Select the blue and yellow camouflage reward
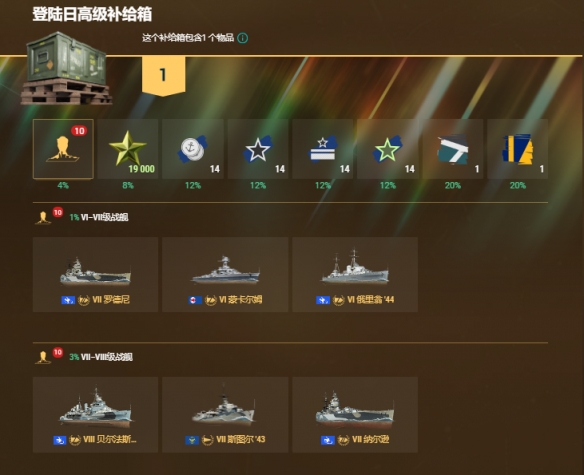584x475 pixels. tap(518, 149)
